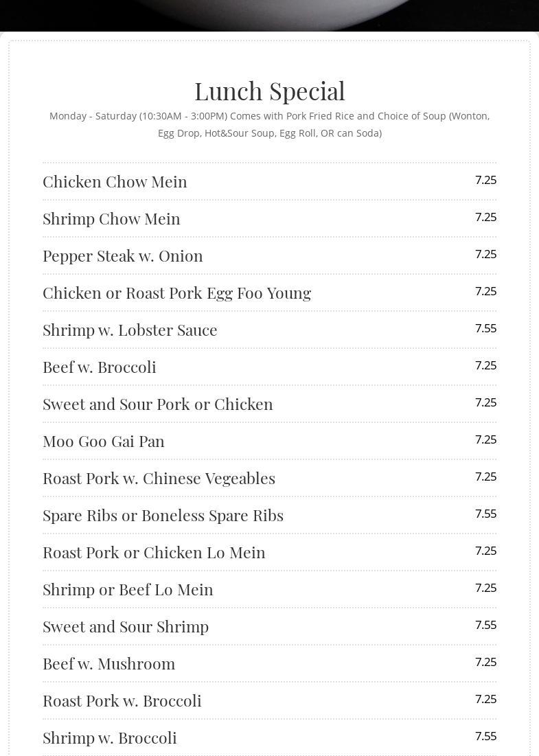Click the Chicken Chow Mein menu item
Screen dimensions: 539x756
pyautogui.click(x=115, y=181)
